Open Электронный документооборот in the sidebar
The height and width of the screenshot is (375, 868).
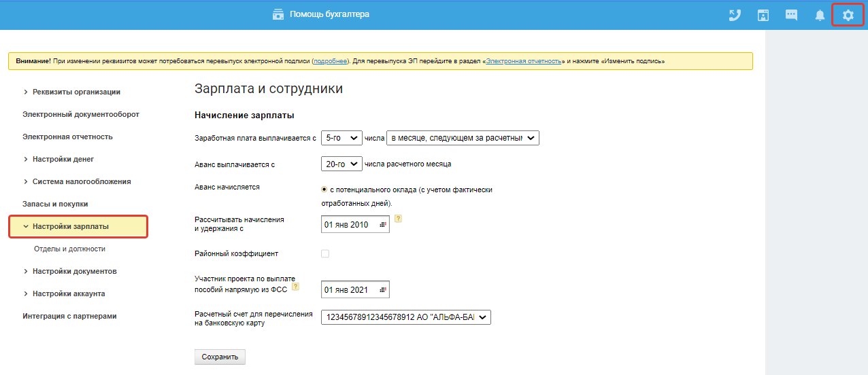81,114
